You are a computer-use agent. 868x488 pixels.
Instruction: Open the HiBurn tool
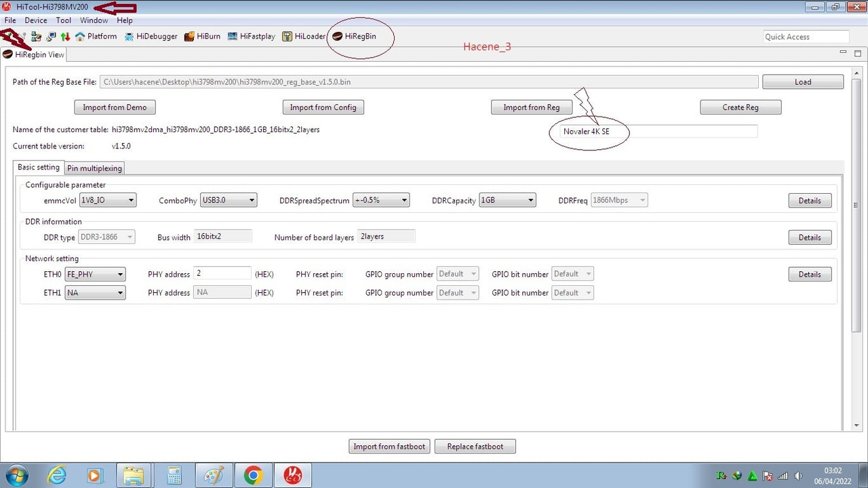pos(202,37)
